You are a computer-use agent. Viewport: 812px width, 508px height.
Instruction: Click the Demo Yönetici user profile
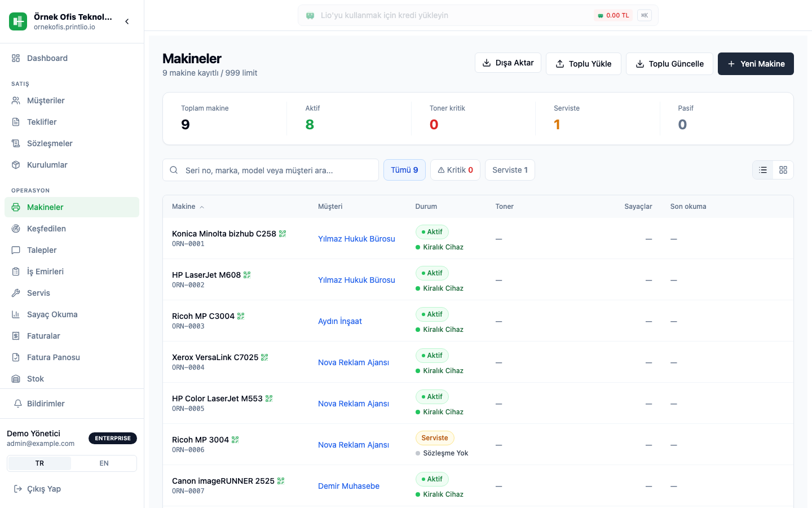[x=41, y=438]
